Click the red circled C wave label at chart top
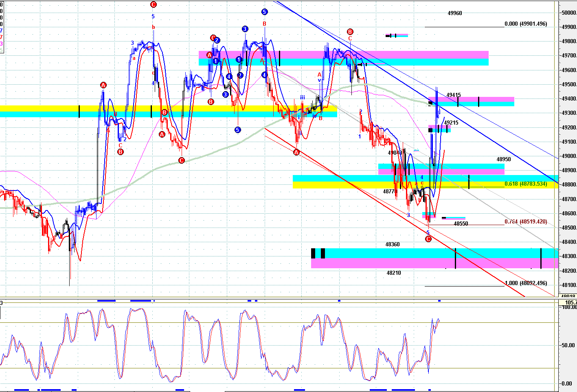The image size is (577, 392). (x=154, y=4)
